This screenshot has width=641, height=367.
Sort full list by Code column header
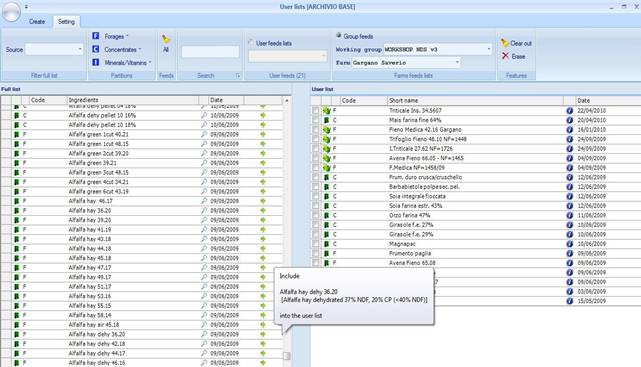(x=48, y=100)
